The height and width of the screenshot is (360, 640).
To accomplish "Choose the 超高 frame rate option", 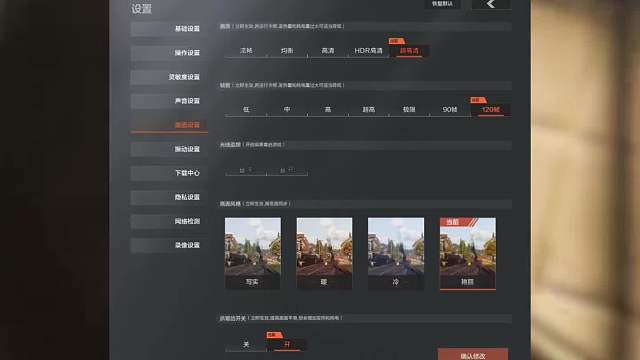I will tap(368, 109).
